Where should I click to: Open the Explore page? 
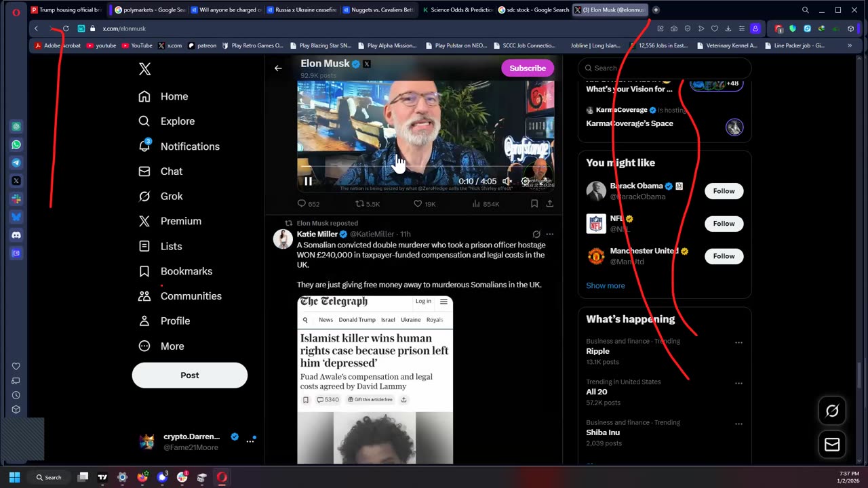167,121
